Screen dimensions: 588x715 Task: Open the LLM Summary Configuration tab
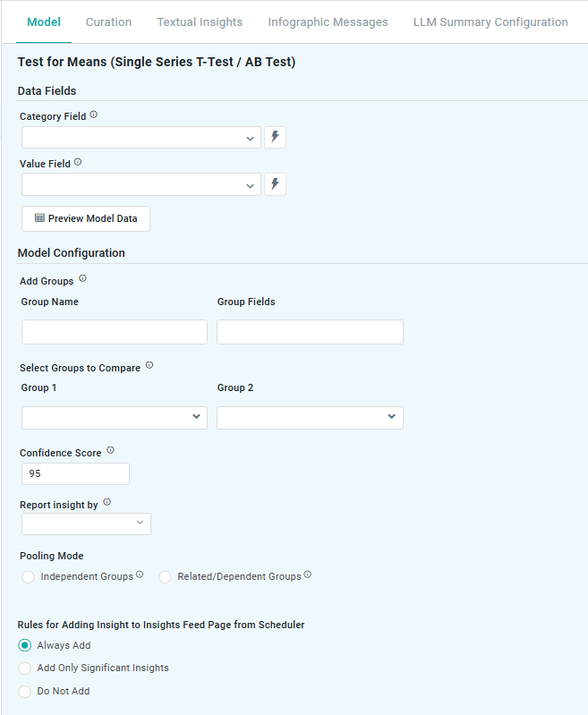(x=490, y=22)
